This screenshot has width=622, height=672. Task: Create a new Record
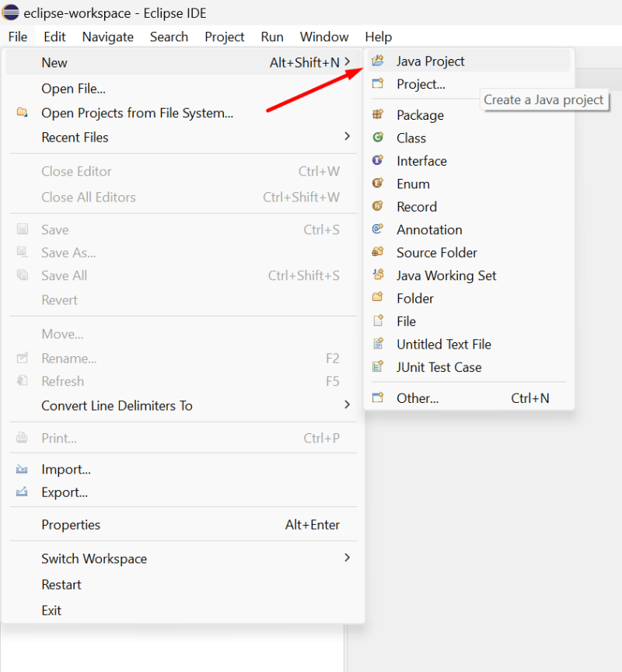(x=468, y=207)
